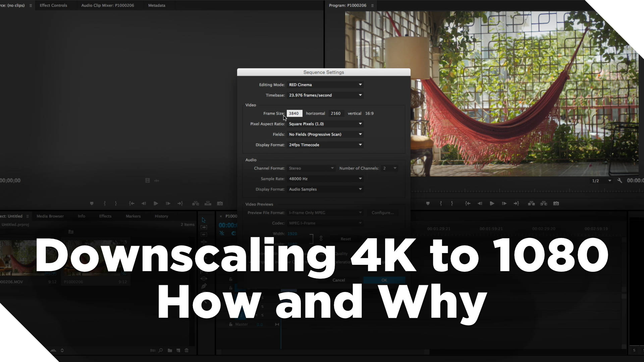The image size is (644, 362).
Task: Open the program monitor settings wrench
Action: coord(620,180)
